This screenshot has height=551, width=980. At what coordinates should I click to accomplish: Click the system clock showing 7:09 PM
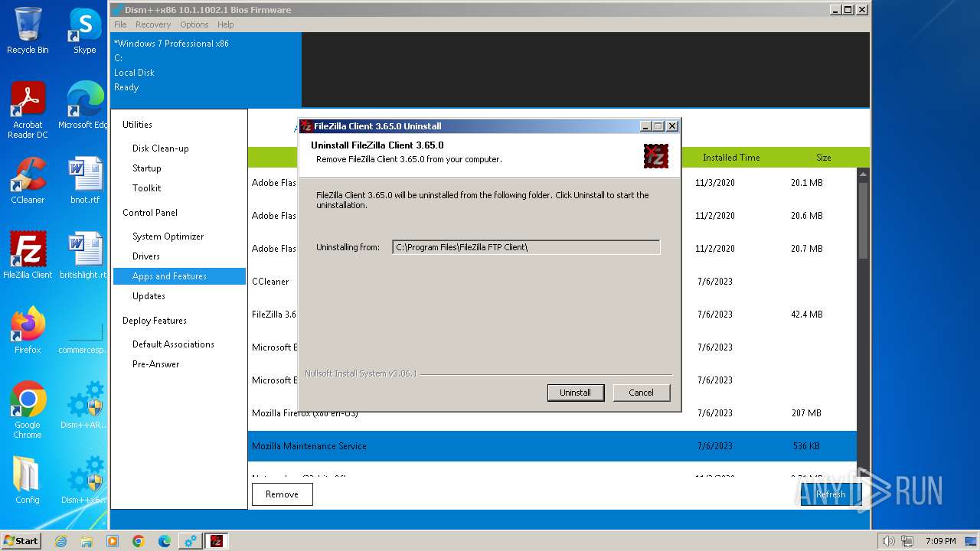[940, 541]
